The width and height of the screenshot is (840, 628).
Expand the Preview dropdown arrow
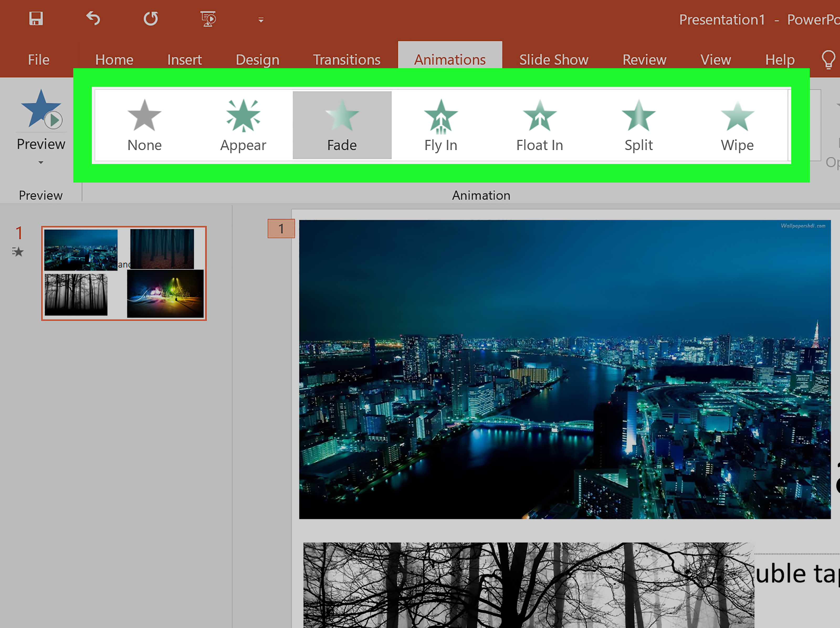pos(41,162)
